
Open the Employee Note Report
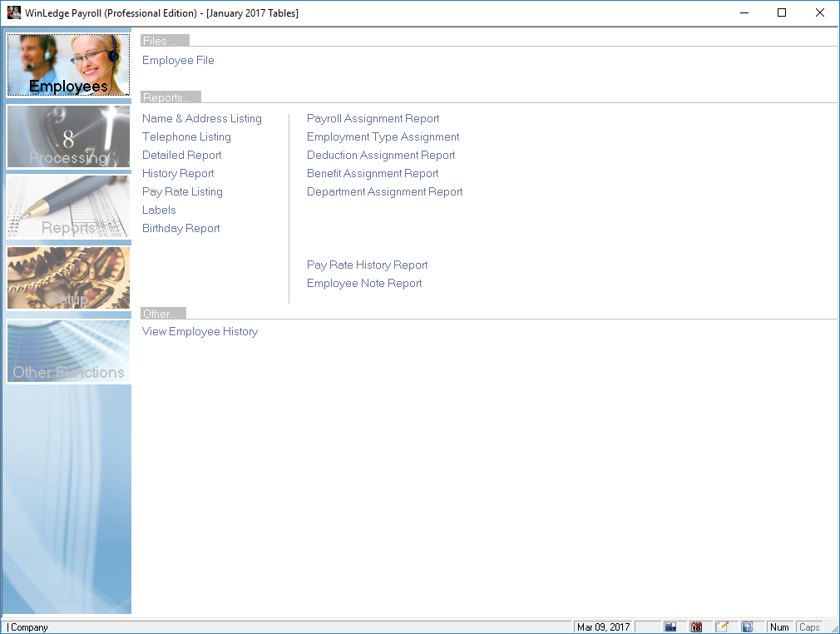click(364, 284)
